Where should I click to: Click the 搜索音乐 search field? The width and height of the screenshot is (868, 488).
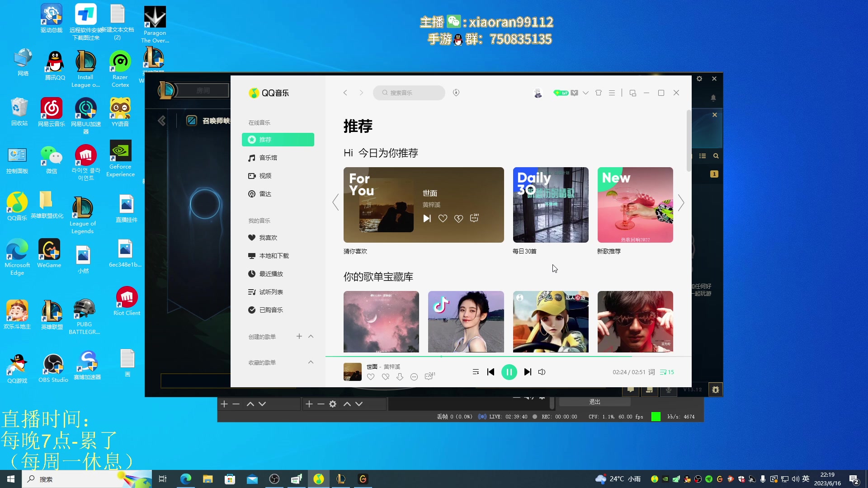click(409, 93)
